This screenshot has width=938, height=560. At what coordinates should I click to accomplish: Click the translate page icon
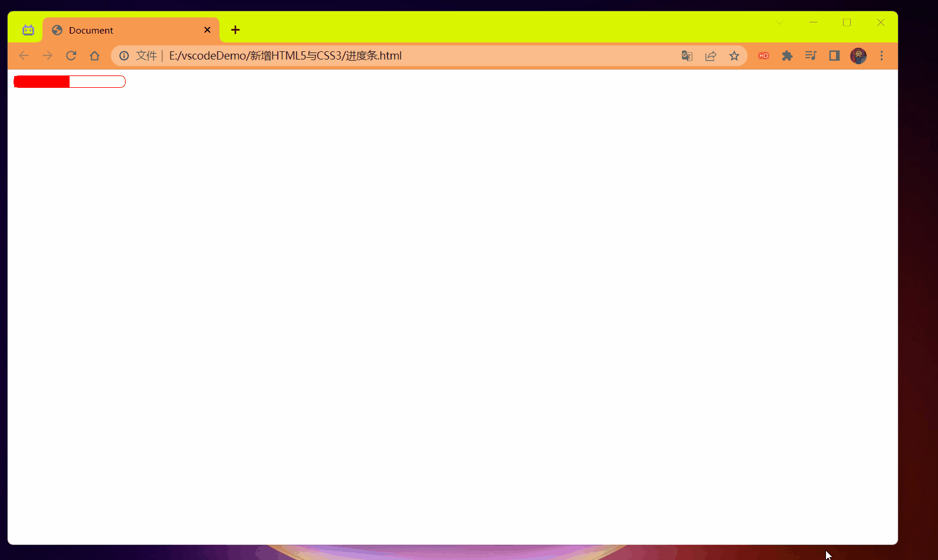click(687, 55)
